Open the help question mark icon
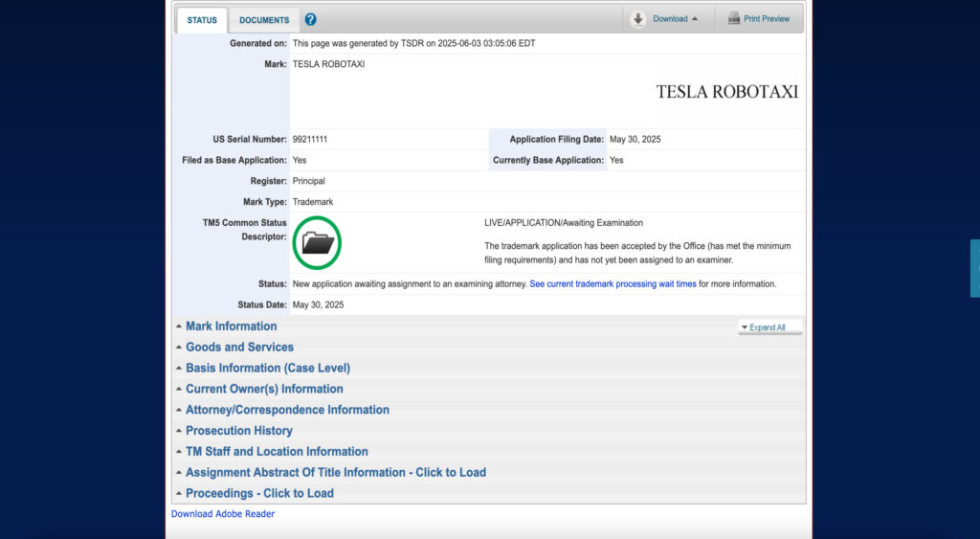This screenshot has height=539, width=980. (311, 19)
